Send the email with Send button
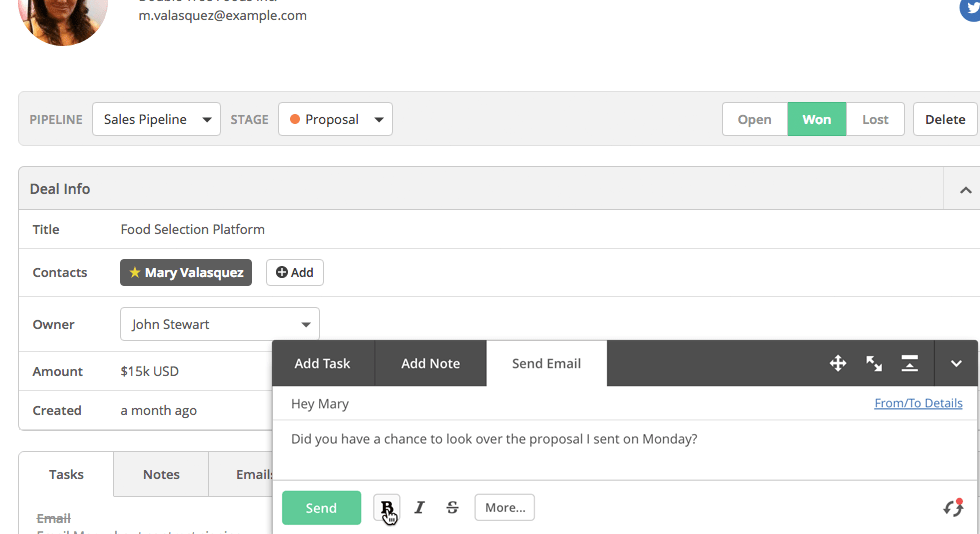980x534 pixels. tap(321, 508)
